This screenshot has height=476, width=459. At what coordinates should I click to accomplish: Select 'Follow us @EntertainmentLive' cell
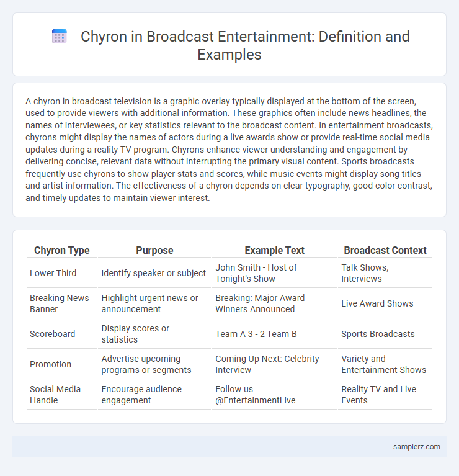274,394
